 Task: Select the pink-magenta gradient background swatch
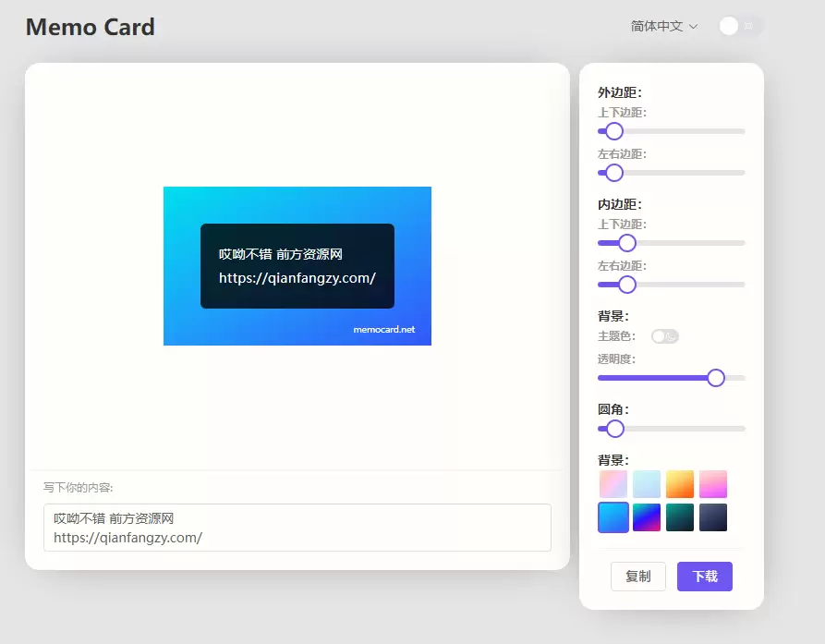pos(713,484)
